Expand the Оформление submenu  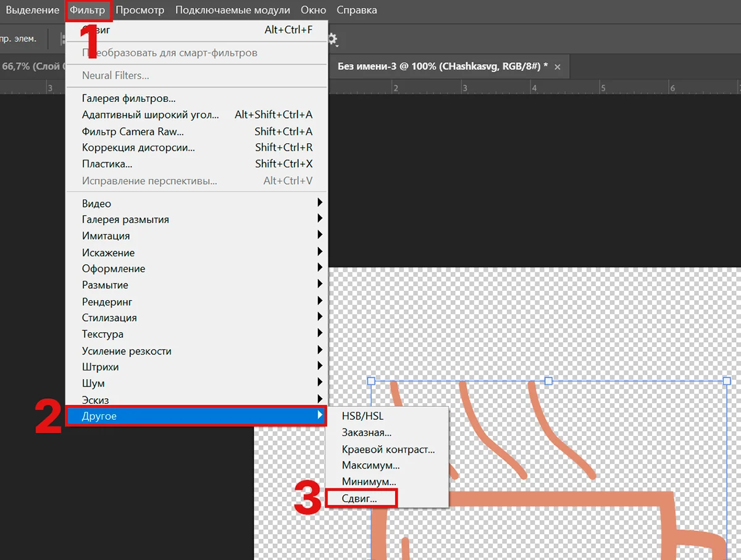point(196,269)
